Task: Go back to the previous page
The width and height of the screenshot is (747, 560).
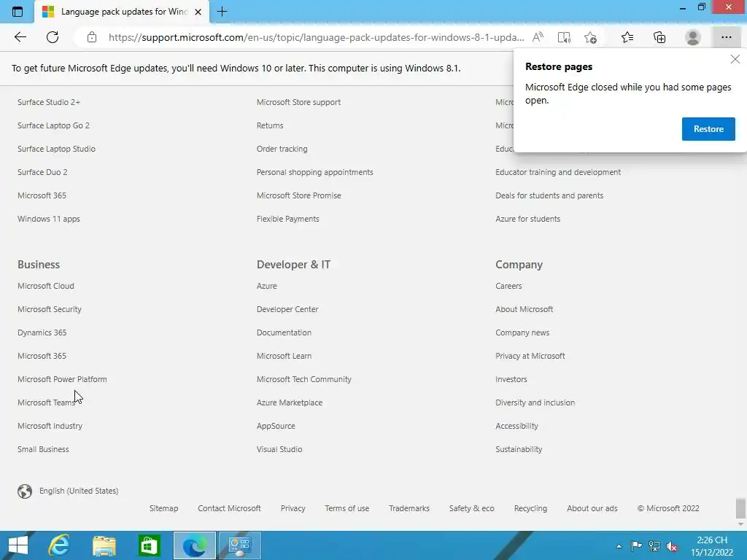Action: pos(20,37)
